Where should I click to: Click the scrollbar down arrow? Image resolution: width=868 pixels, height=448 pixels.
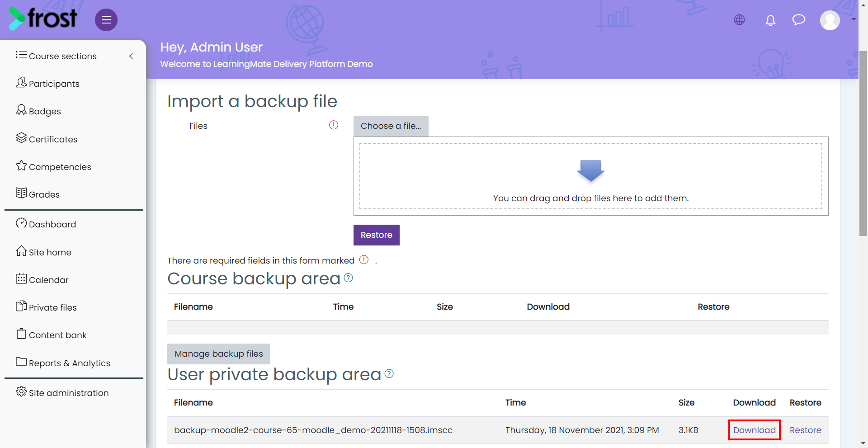tap(863, 443)
